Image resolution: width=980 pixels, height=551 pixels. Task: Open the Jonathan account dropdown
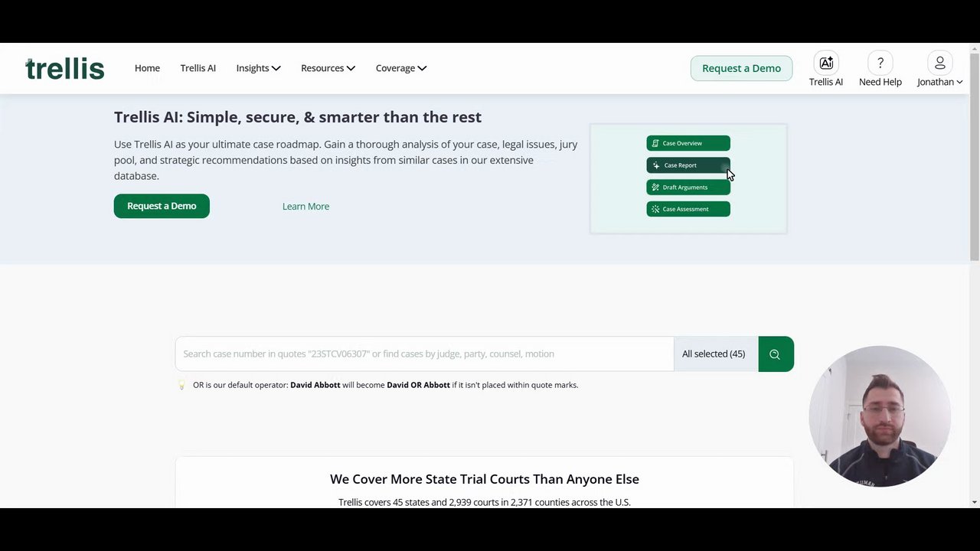pos(939,82)
